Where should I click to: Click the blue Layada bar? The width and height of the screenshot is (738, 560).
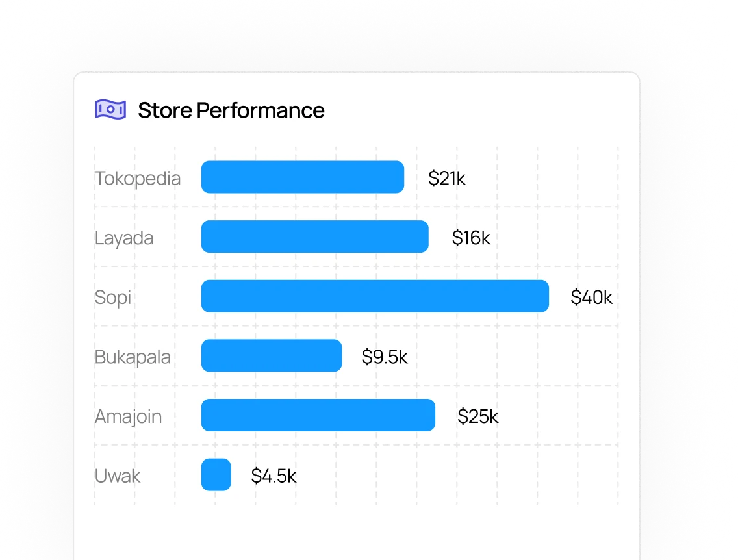(314, 236)
